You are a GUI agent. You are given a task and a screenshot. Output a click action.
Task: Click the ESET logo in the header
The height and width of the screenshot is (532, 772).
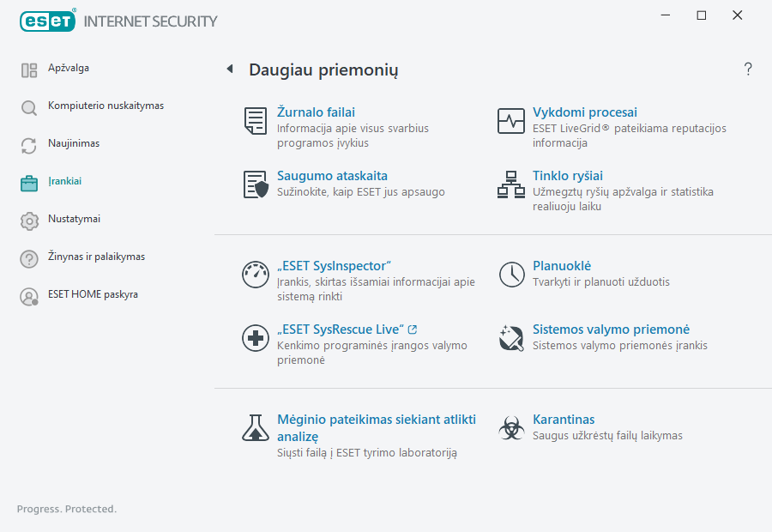point(47,21)
